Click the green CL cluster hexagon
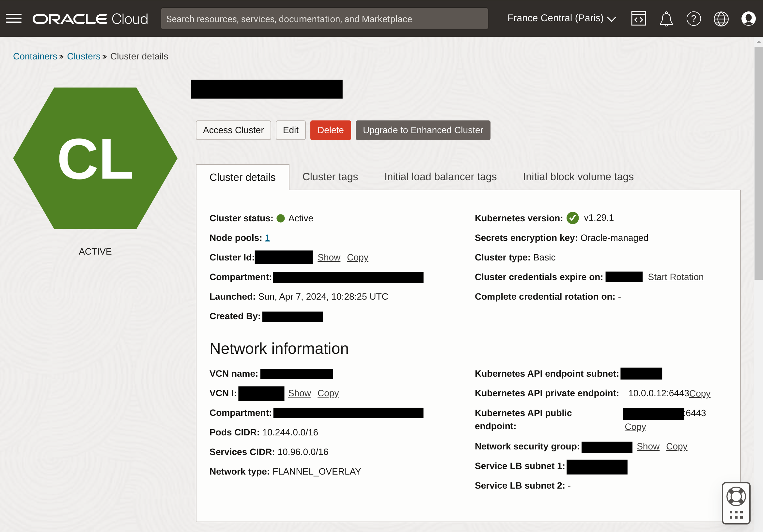Screen dimensions: 763x532 95,158
